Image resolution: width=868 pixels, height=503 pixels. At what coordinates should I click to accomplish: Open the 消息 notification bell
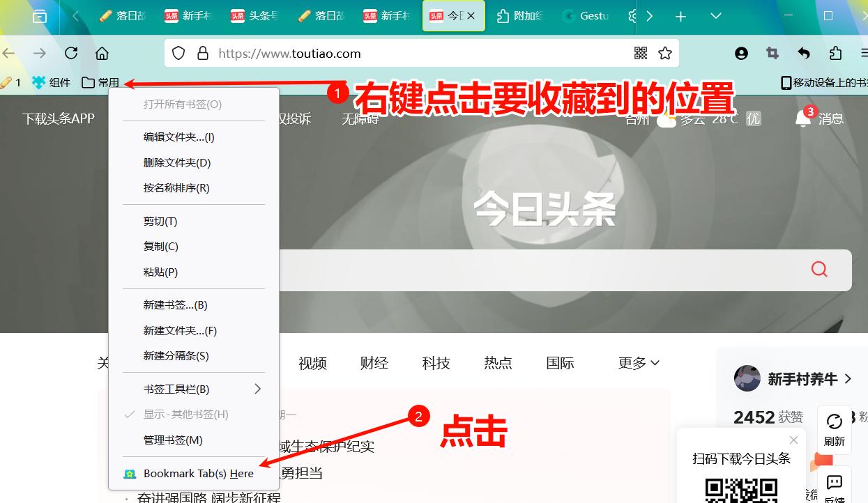803,119
